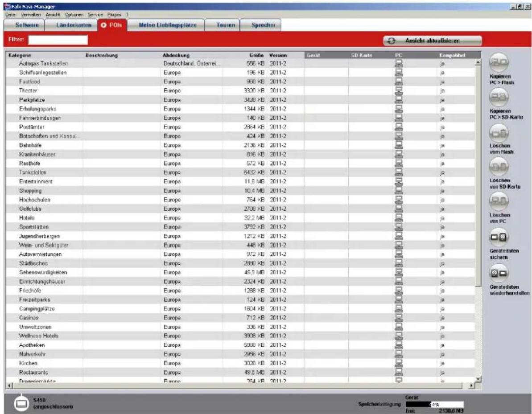Click the Löschen von SD-Karte icon
Viewport: 532px width, 414px height.
(499, 167)
